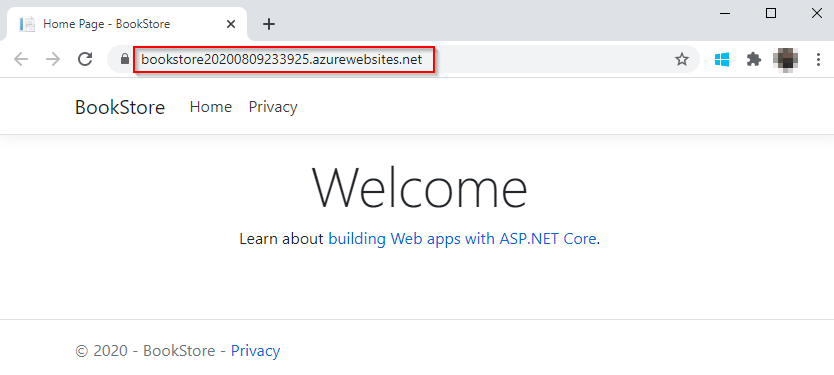Open the Home navigation link
The width and height of the screenshot is (834, 375).
tap(211, 107)
